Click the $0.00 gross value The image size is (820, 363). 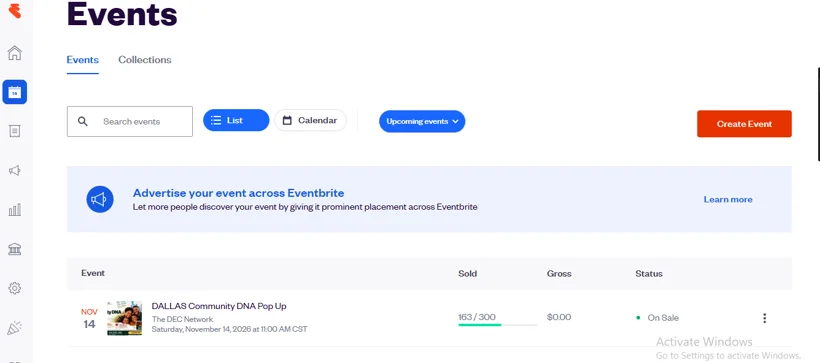tap(559, 317)
